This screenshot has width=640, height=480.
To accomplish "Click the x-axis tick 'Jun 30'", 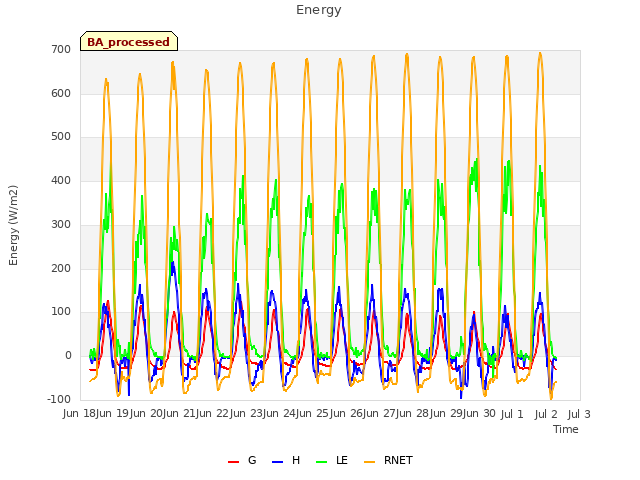I will (x=480, y=414).
